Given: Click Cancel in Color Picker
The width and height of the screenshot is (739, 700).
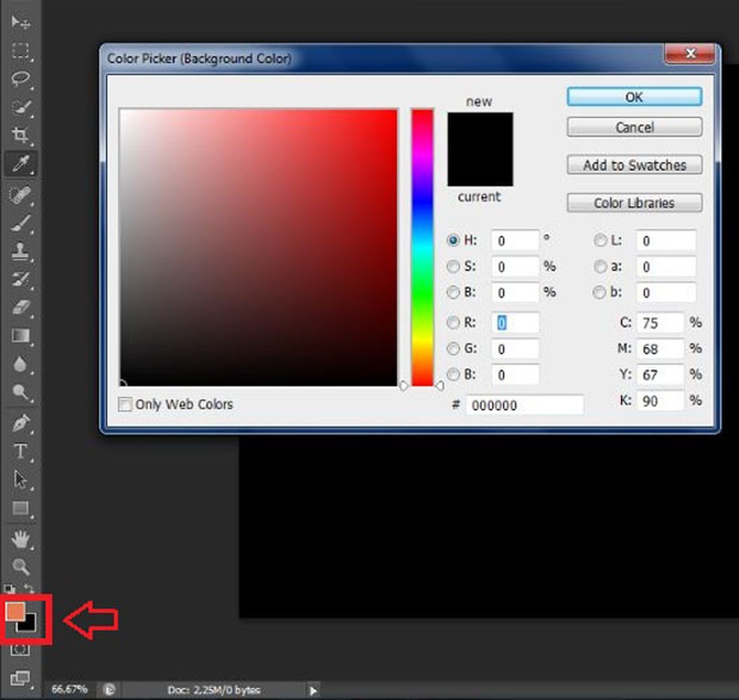Looking at the screenshot, I should click(x=635, y=127).
